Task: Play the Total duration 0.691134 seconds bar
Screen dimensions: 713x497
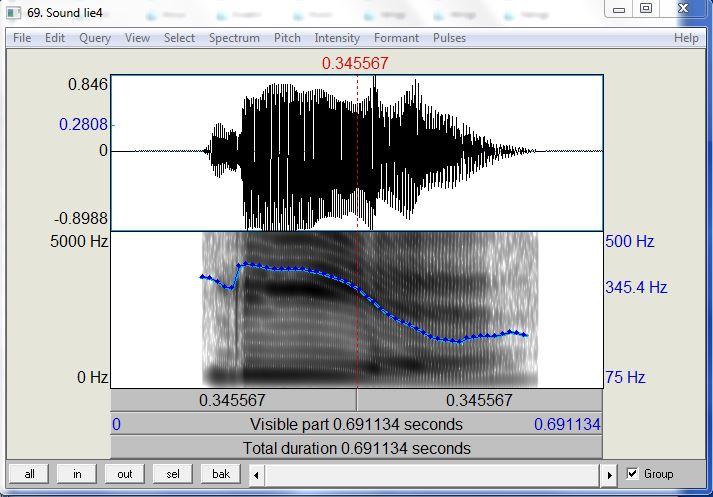Action: (x=356, y=448)
